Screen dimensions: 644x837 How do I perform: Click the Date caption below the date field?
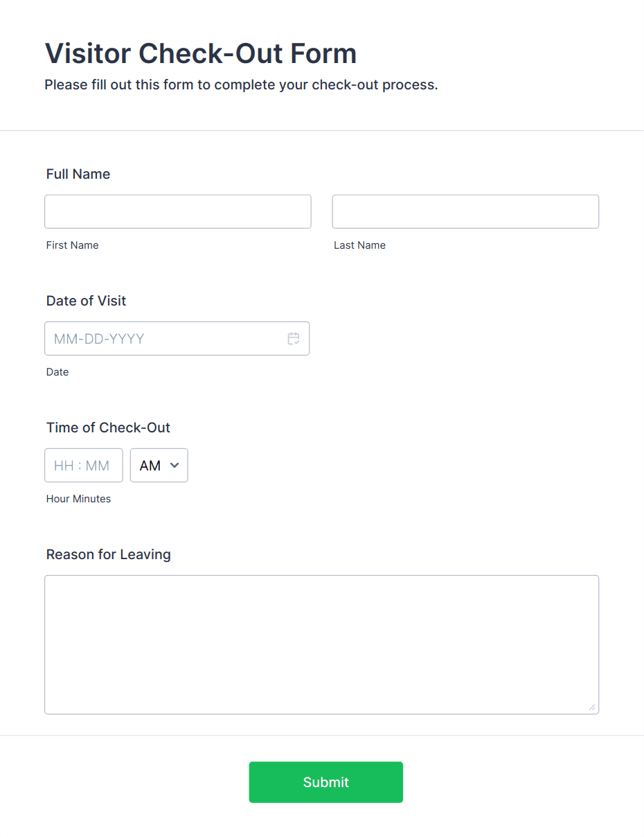57,372
